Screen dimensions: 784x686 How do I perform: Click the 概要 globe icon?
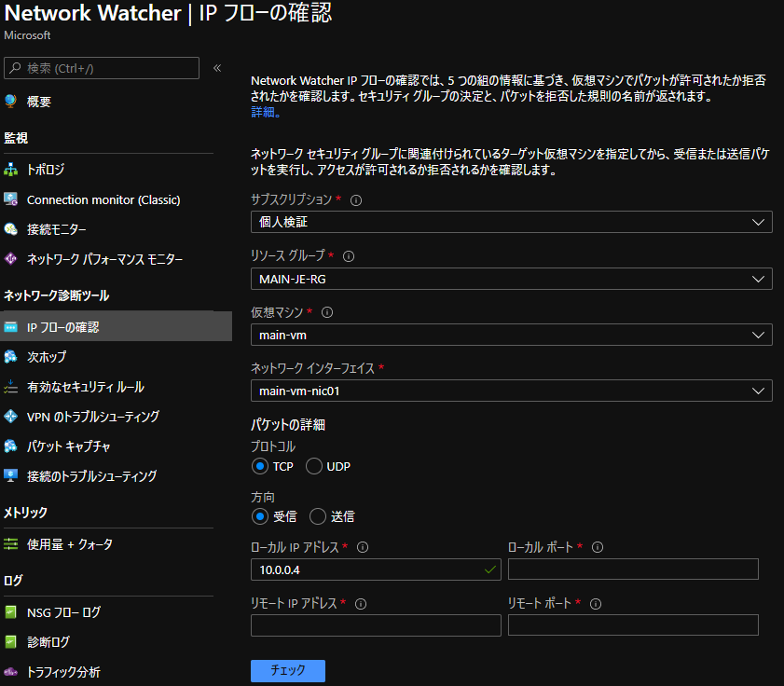click(x=10, y=102)
